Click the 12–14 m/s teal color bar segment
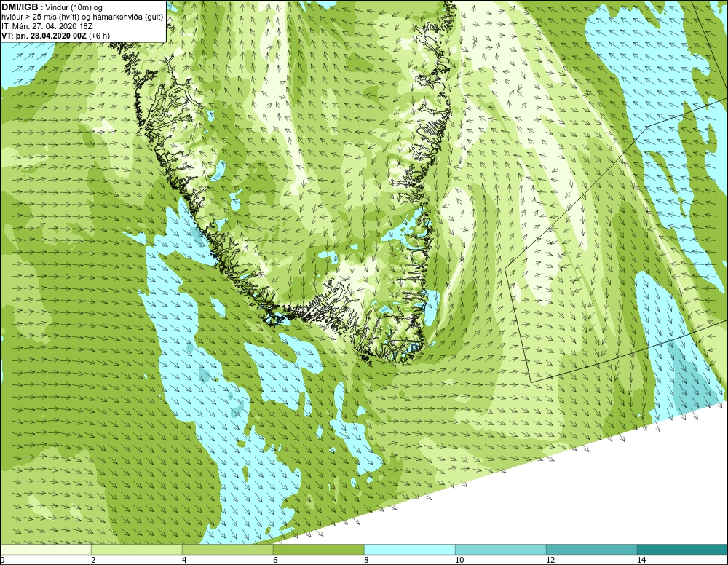Viewport: 728px width, 565px height. click(x=591, y=550)
